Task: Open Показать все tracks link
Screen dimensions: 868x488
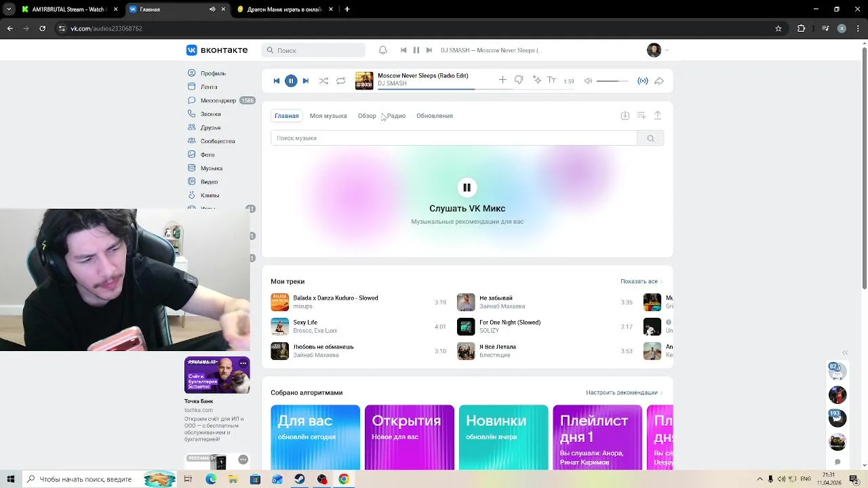Action: click(x=641, y=281)
